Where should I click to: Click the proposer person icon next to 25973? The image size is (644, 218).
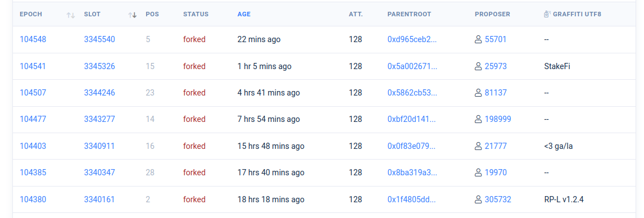[478, 66]
